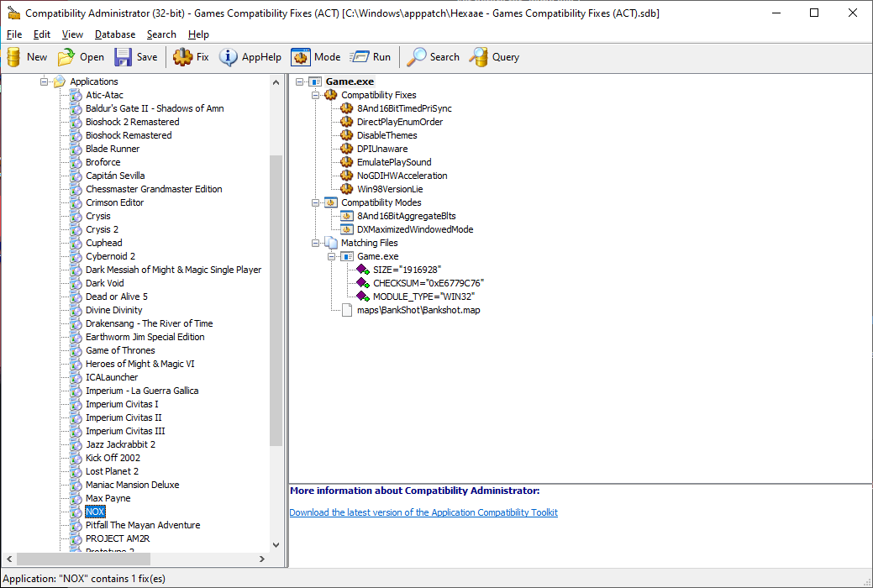Select MODULE_TYPE="WIN32" attribute
873x588 pixels.
pyautogui.click(x=423, y=297)
